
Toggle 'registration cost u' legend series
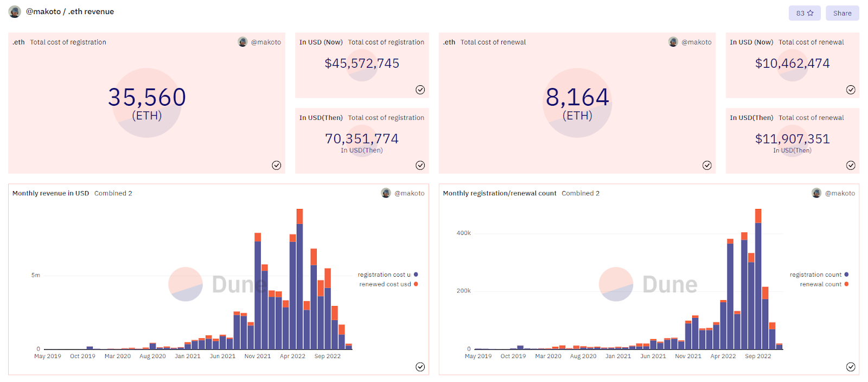point(388,275)
